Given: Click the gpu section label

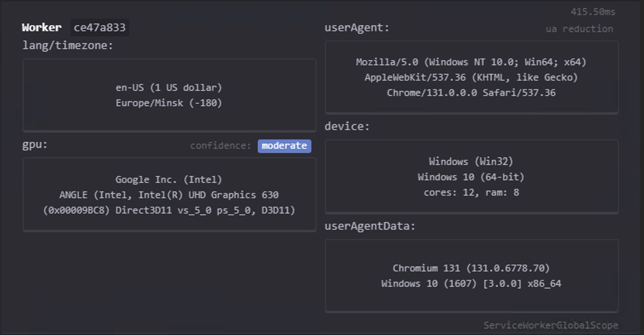Looking at the screenshot, I should click(x=35, y=144).
